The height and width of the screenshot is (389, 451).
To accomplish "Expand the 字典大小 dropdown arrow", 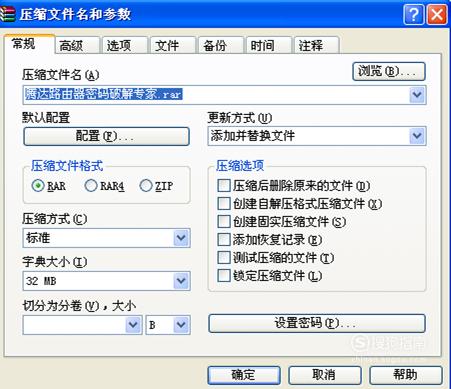I will click(x=181, y=281).
